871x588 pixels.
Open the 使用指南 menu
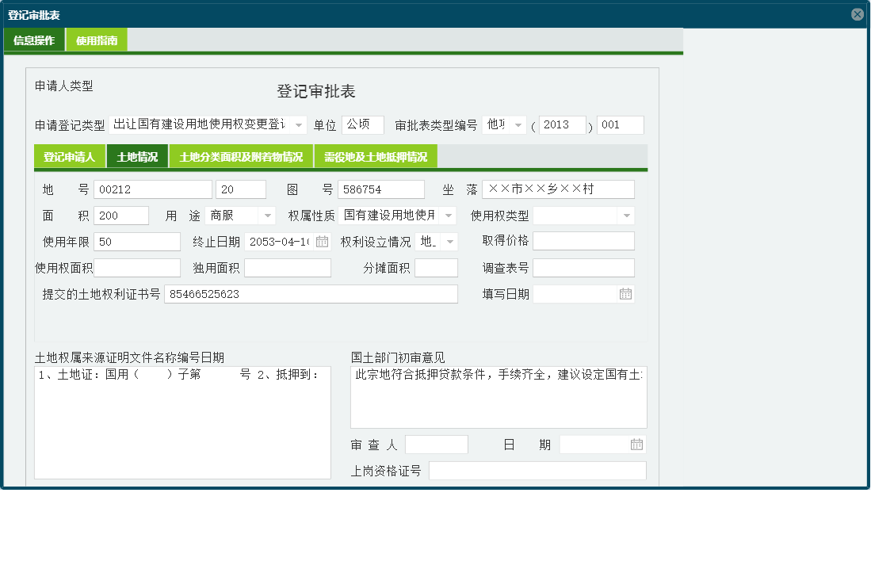(x=96, y=39)
